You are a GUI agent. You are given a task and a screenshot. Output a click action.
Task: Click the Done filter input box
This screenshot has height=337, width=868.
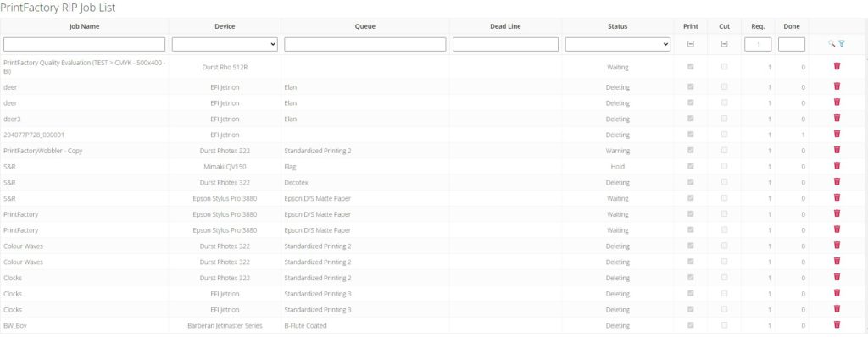(792, 44)
